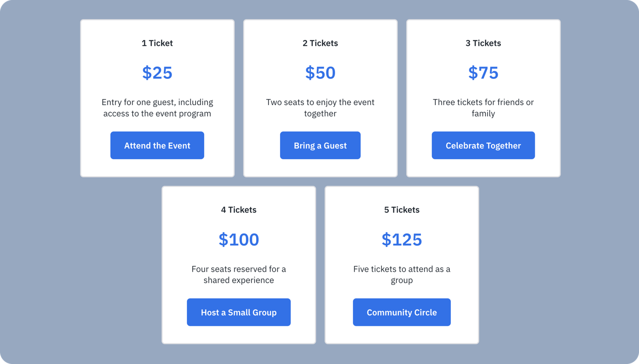Select the 4 Tickets card heading
This screenshot has width=639, height=364.
(x=239, y=210)
